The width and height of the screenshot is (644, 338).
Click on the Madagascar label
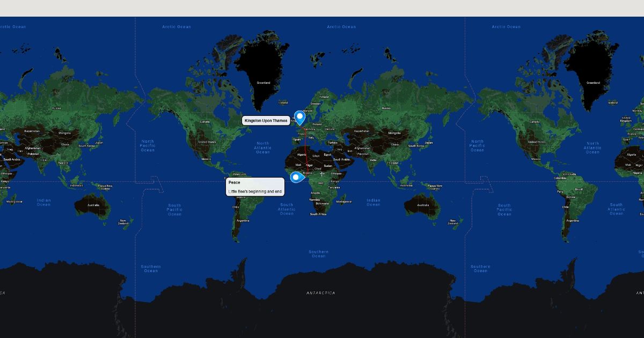(x=344, y=202)
